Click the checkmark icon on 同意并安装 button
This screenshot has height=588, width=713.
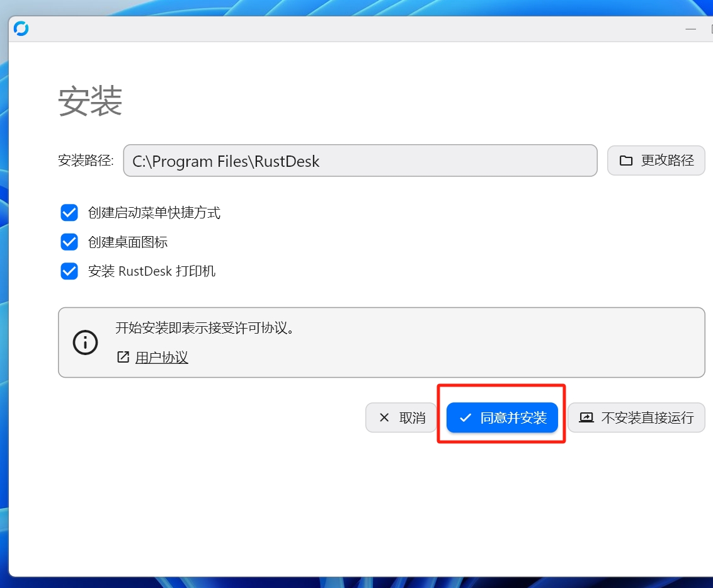coord(465,417)
